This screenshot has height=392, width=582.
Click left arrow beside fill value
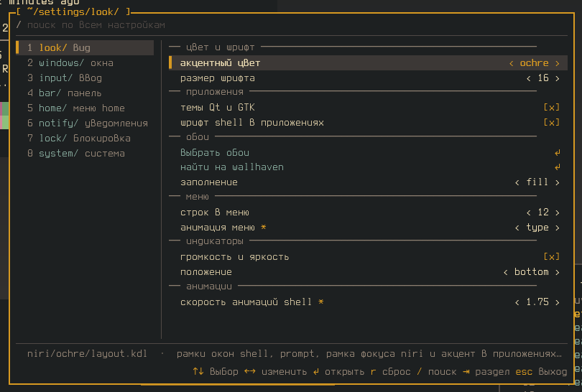click(517, 182)
